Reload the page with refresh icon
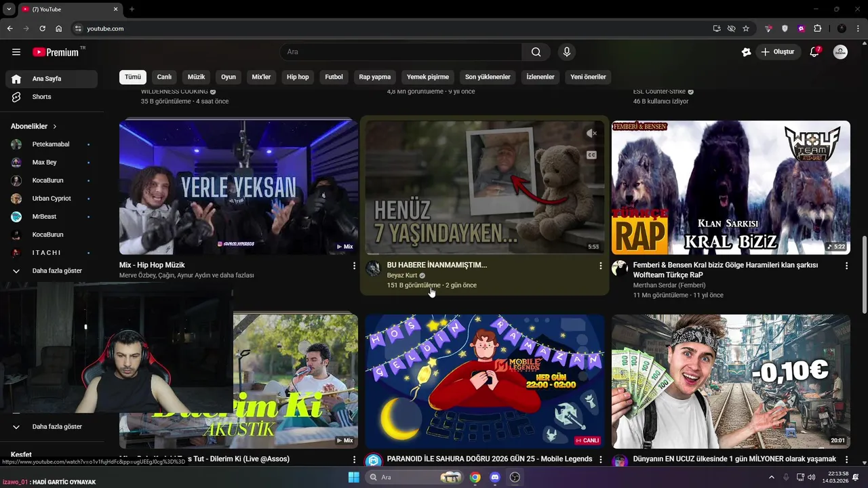 coord(42,28)
